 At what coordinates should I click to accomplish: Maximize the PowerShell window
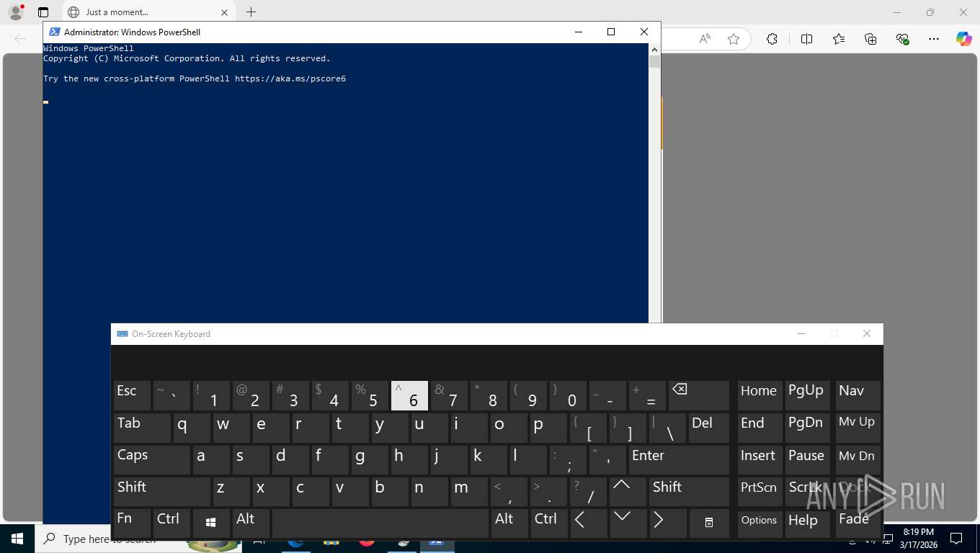click(611, 32)
